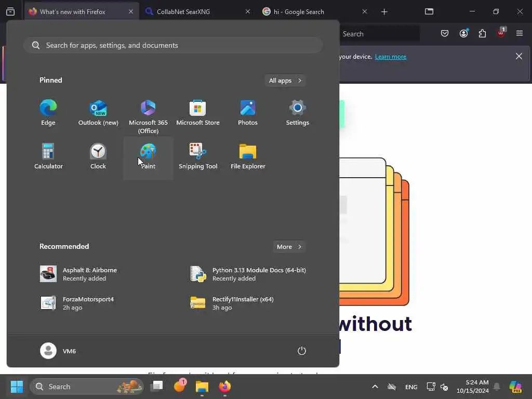The height and width of the screenshot is (399, 532).
Task: Open the orange app with notification badge
Action: 179,386
